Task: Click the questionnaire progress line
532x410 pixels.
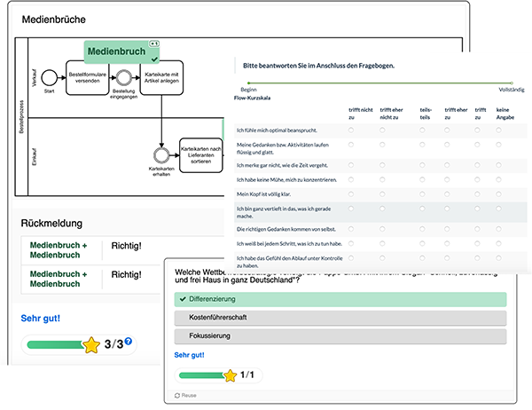Action: (380, 83)
